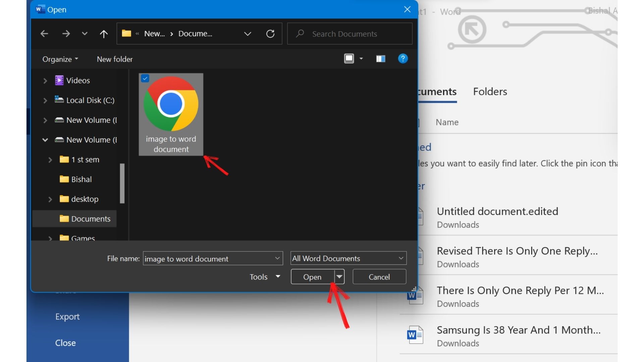Image resolution: width=644 pixels, height=362 pixels.
Task: Select the Folders tab in recent panel
Action: (490, 91)
